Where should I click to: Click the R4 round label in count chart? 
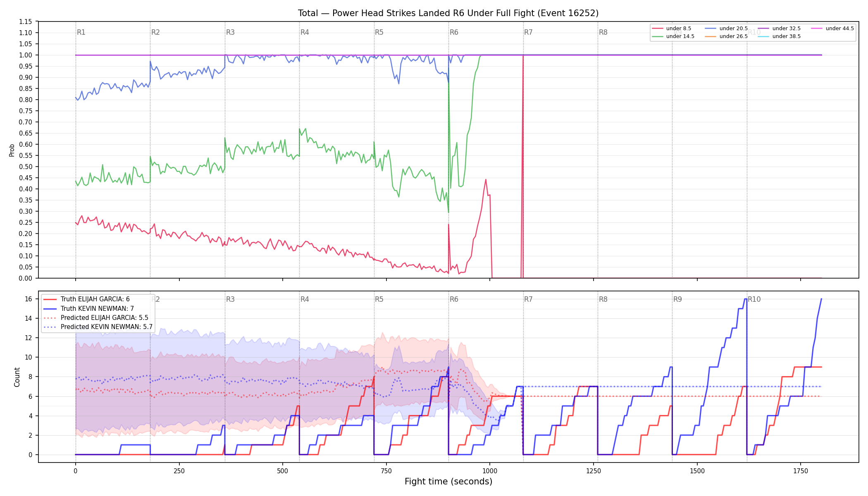pos(305,299)
